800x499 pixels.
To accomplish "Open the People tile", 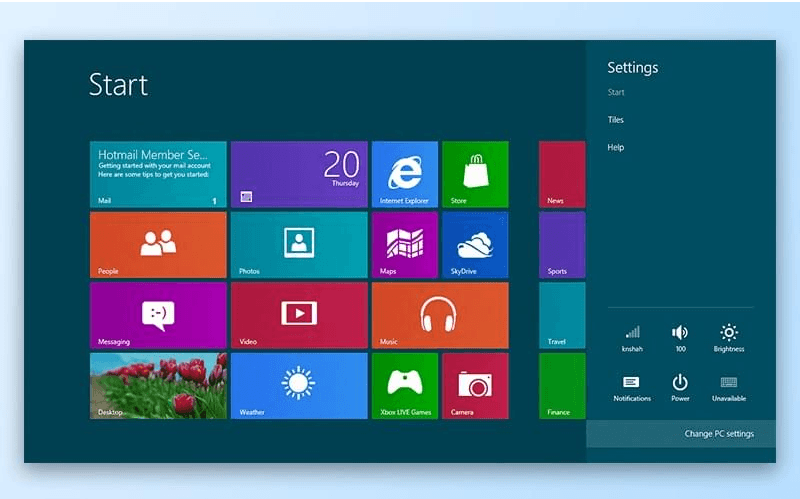I will [x=158, y=245].
